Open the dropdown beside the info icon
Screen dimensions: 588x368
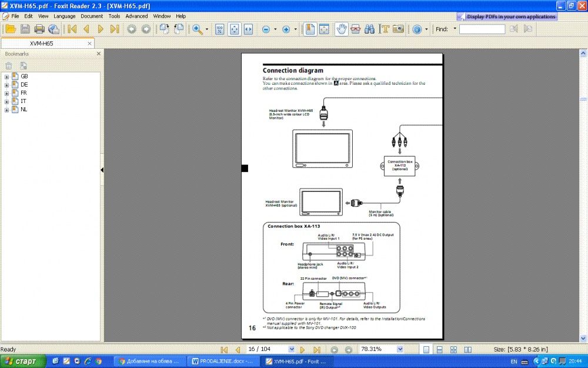coord(426,29)
